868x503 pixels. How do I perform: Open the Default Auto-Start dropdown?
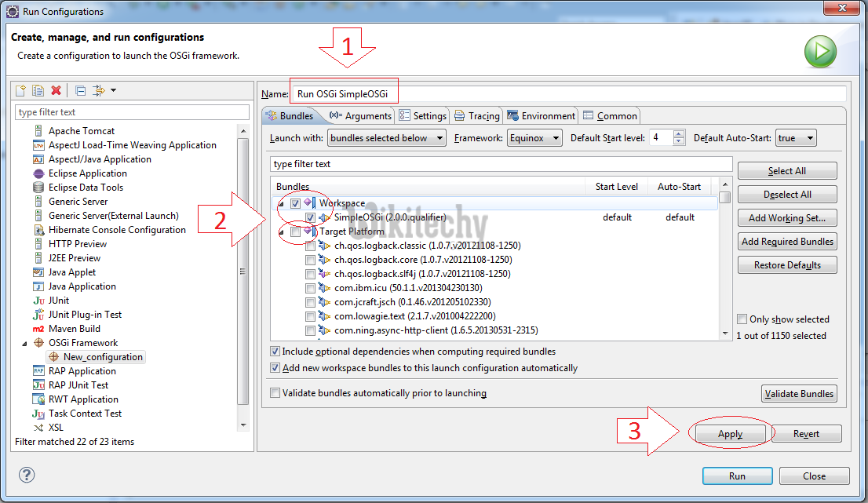795,138
